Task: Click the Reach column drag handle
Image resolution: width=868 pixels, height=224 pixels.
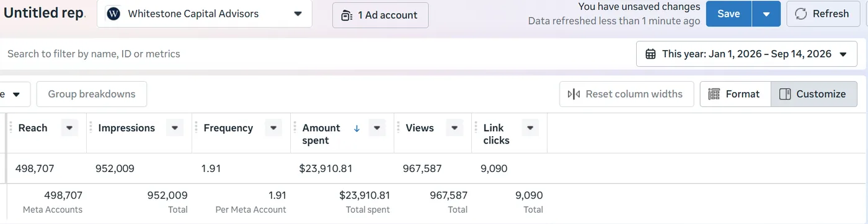Action: point(11,128)
